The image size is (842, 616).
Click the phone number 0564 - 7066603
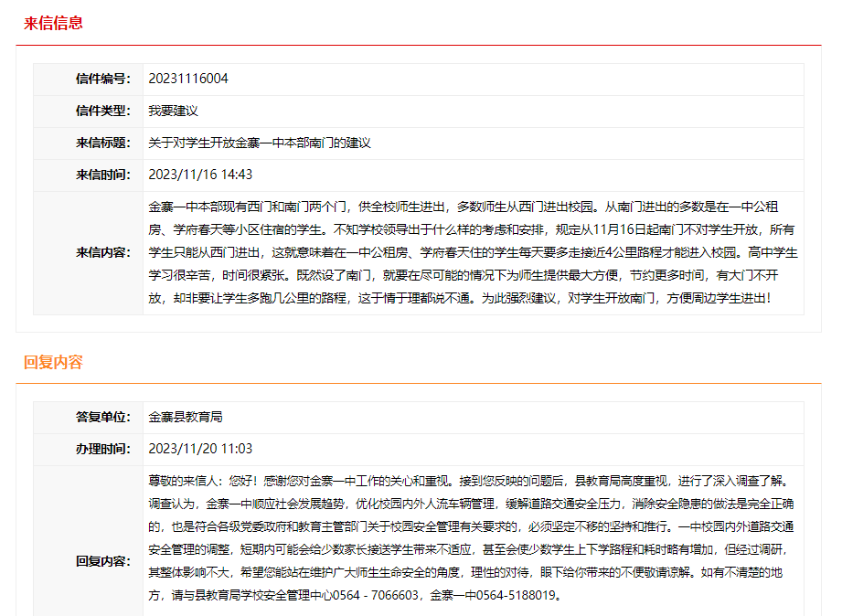click(x=376, y=596)
